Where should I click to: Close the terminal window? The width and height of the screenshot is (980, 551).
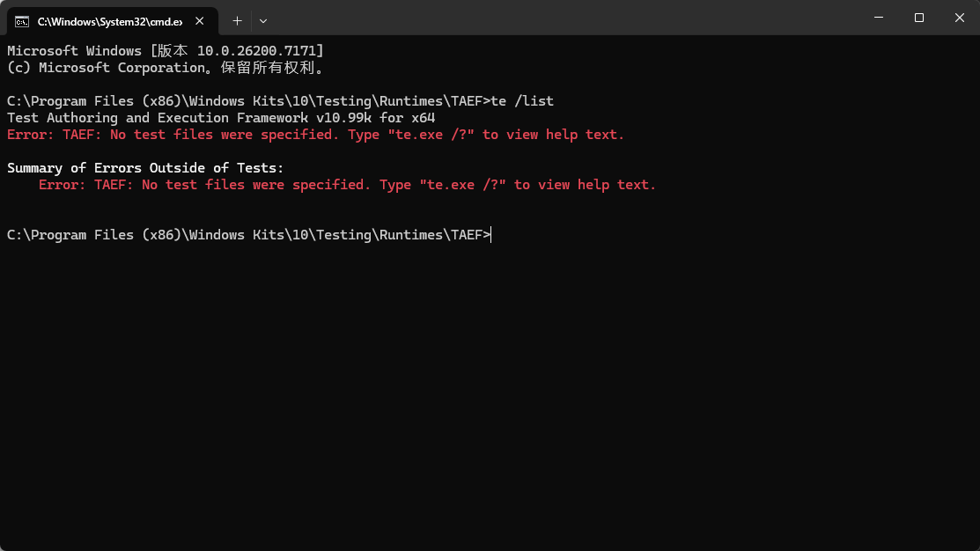point(960,18)
